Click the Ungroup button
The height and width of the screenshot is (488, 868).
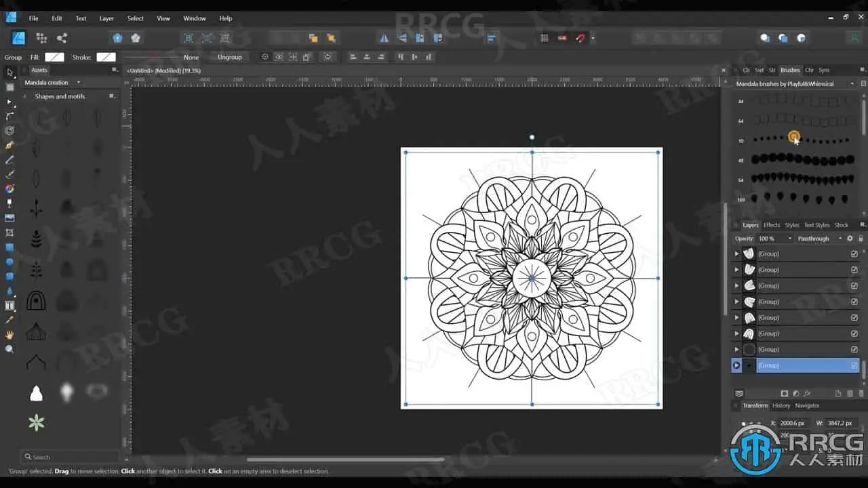229,57
